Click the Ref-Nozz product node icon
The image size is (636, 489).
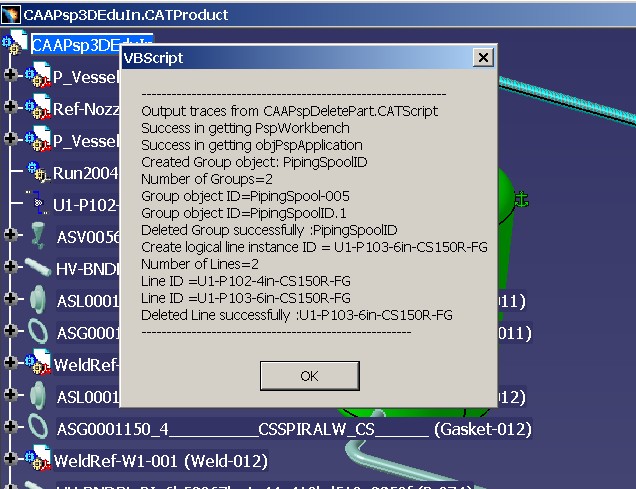coord(38,107)
